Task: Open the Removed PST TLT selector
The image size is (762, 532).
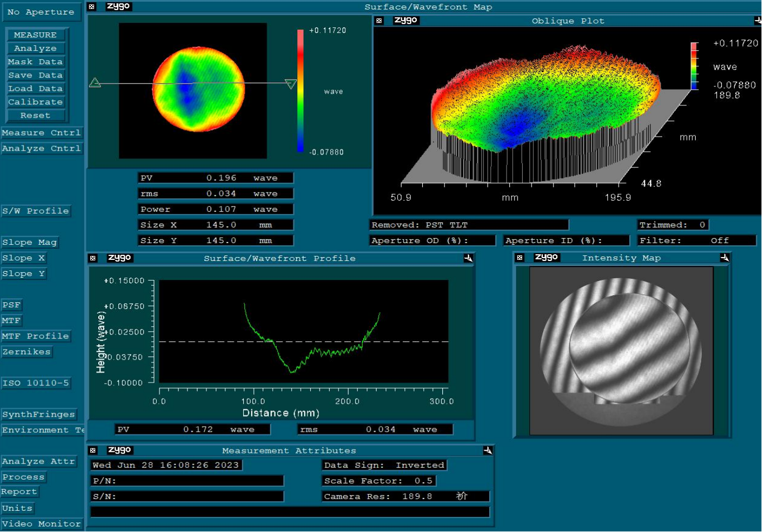Action: point(469,225)
